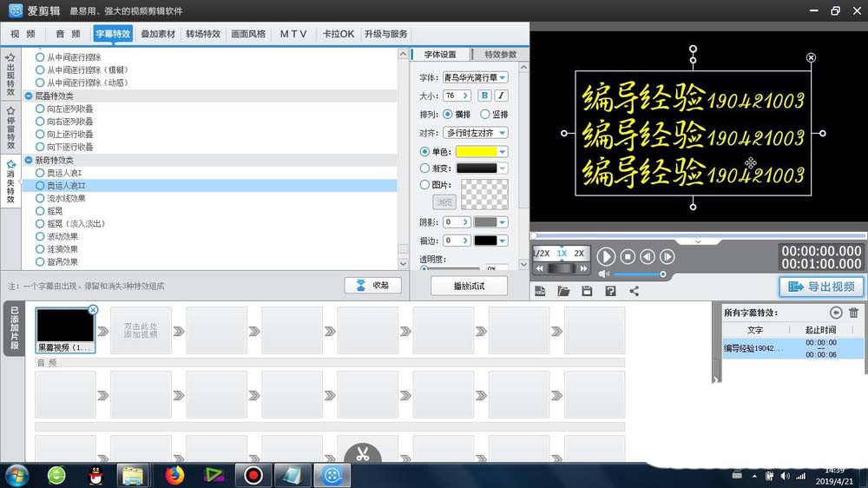Screen dimensions: 868x488
Task: Set playback speed to 2X
Action: point(579,254)
